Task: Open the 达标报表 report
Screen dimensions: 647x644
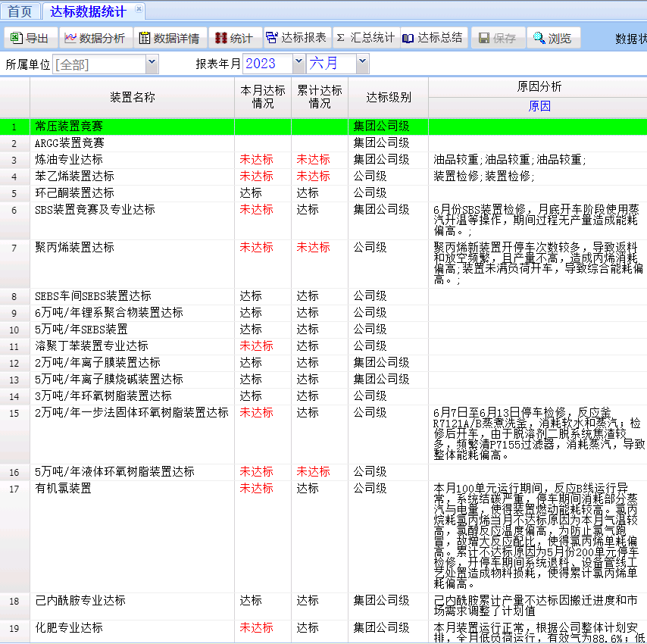Action: [296, 38]
